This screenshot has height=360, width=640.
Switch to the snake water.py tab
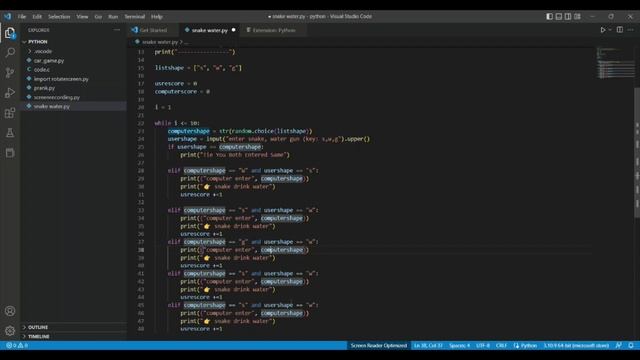click(209, 30)
